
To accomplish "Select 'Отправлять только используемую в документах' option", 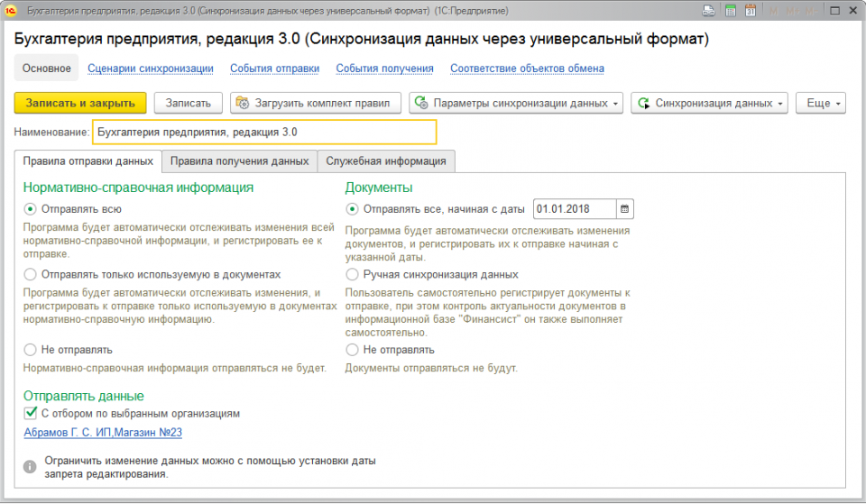I will click(x=31, y=274).
